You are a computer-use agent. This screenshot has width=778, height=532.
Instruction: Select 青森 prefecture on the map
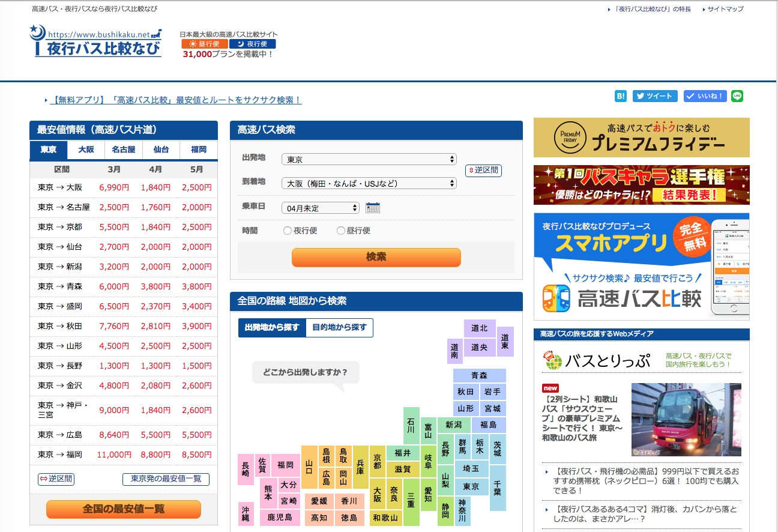pyautogui.click(x=479, y=375)
